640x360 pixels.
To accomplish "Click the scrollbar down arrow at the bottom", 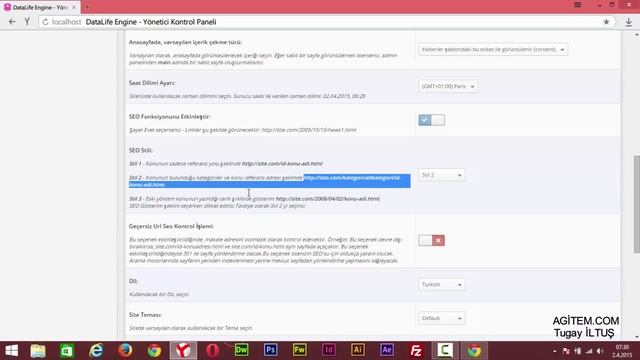I will [x=636, y=337].
